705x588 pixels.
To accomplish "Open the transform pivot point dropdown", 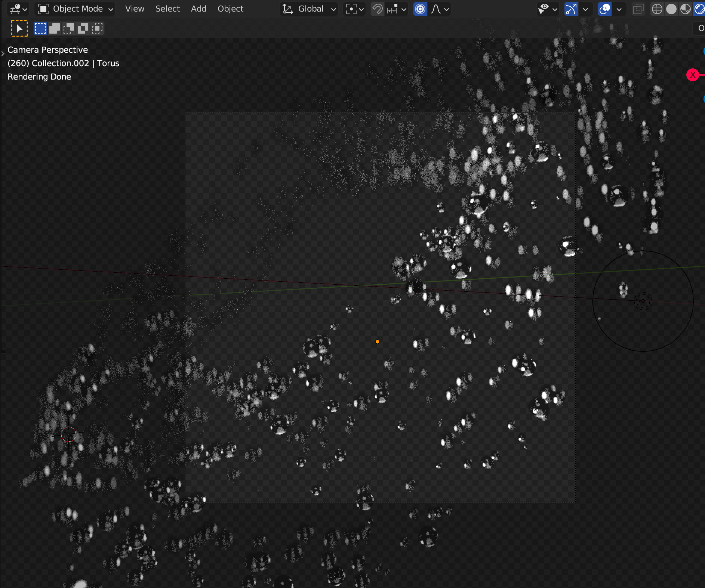I will pos(354,9).
